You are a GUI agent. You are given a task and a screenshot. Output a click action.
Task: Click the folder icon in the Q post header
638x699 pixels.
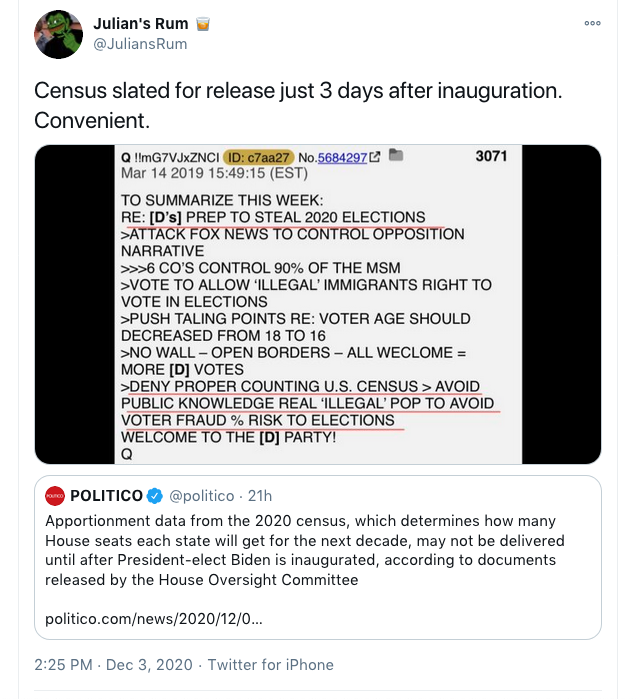(x=396, y=155)
